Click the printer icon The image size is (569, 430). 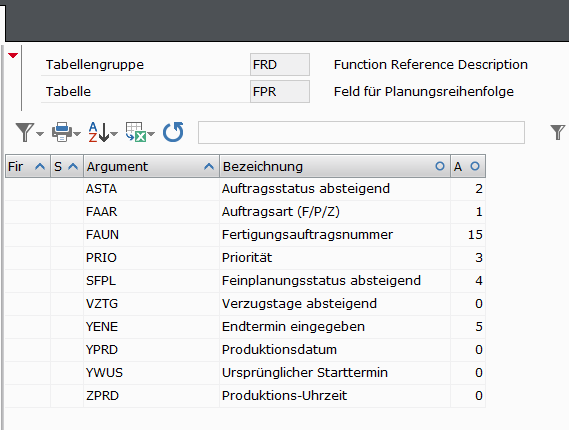pos(62,132)
